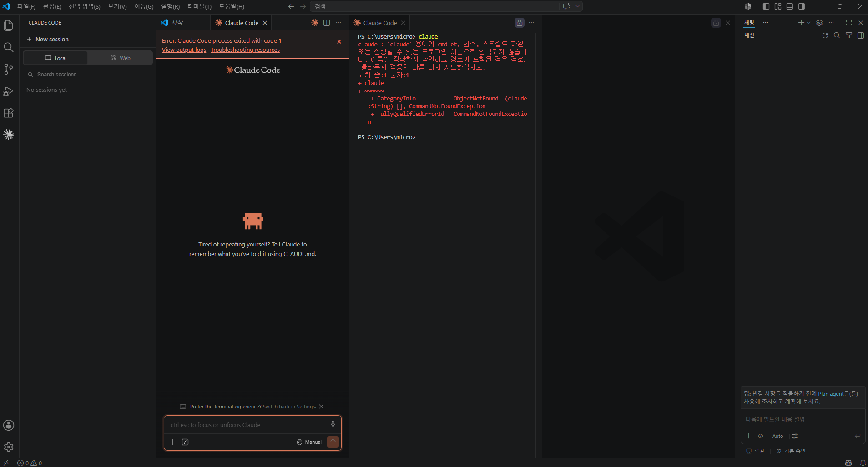The height and width of the screenshot is (467, 868).
Task: Open notifications bell in the status bar
Action: pyautogui.click(x=863, y=463)
